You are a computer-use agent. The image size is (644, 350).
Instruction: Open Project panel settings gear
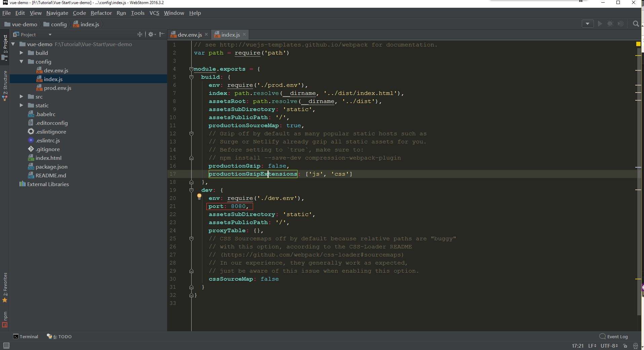(152, 34)
